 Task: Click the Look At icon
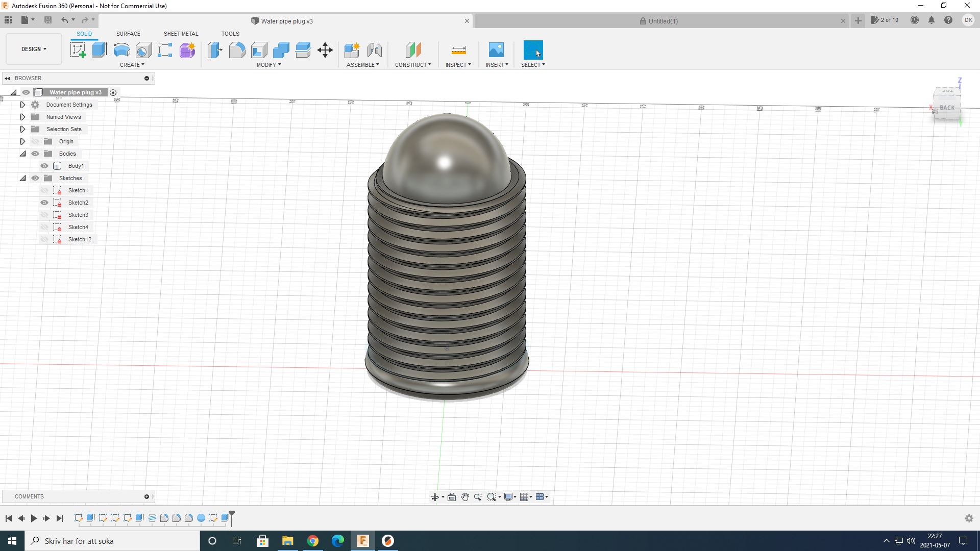click(x=452, y=497)
